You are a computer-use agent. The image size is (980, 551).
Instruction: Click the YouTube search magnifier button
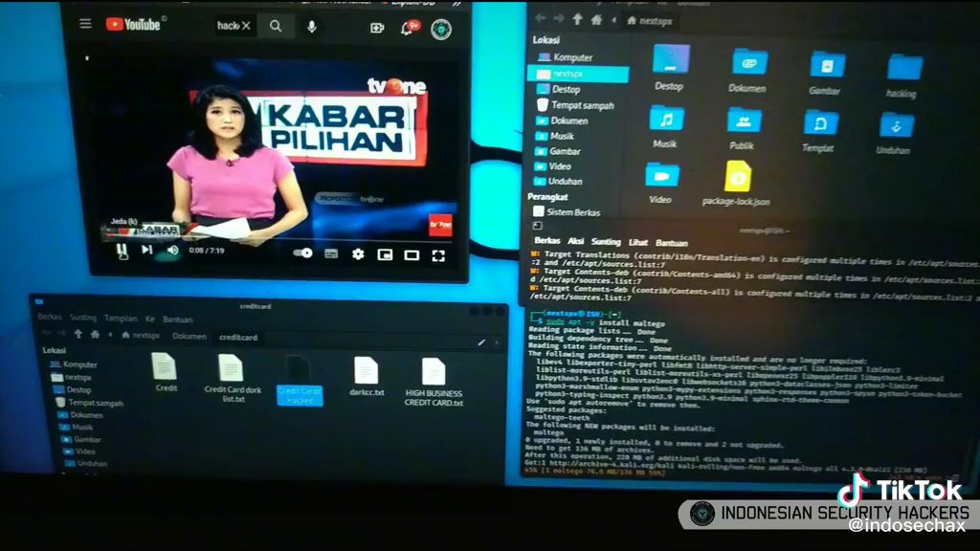[276, 27]
